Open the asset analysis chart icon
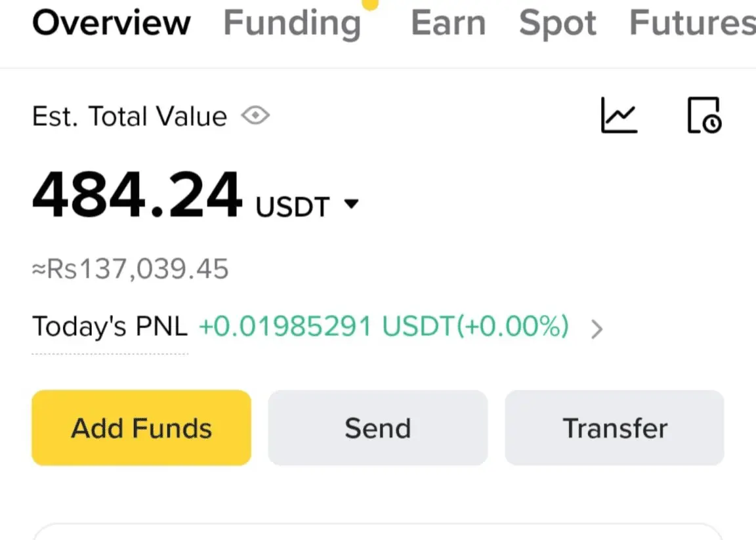Image resolution: width=756 pixels, height=540 pixels. pyautogui.click(x=619, y=115)
